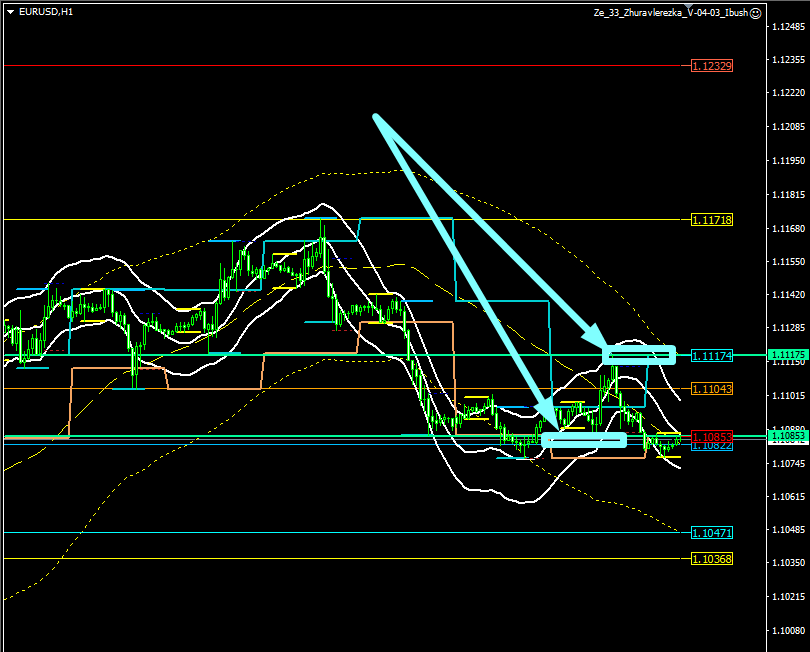810x652 pixels.
Task: Click the 1.11950 price scale value
Action: (788, 161)
